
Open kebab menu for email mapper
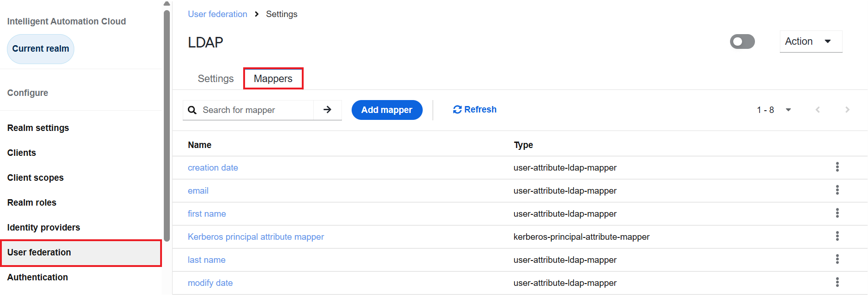tap(837, 190)
